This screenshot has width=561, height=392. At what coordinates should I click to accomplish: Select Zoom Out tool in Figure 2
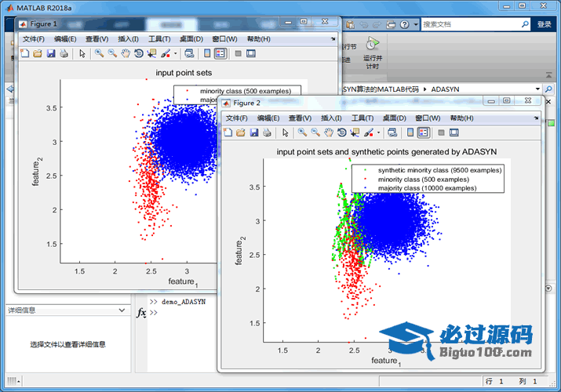click(315, 132)
